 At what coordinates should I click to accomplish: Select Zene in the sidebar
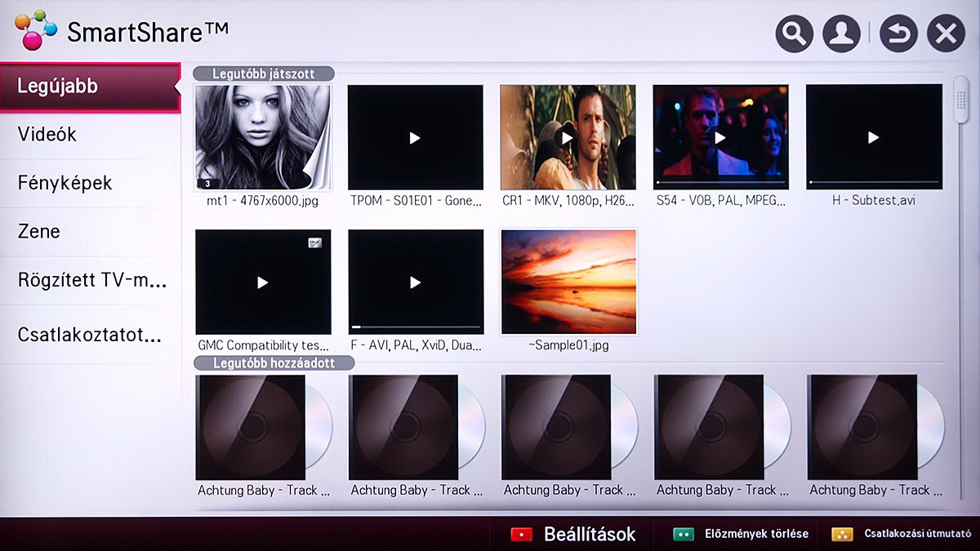coord(90,232)
